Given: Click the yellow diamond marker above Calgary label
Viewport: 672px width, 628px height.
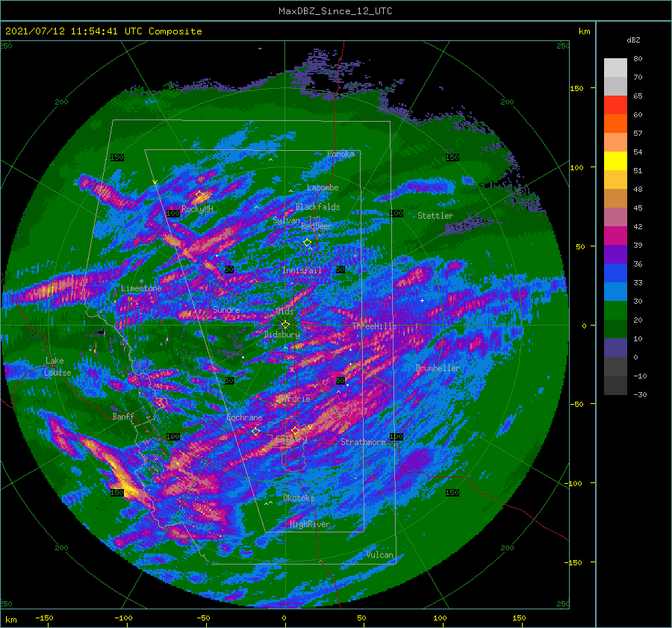Looking at the screenshot, I should [295, 430].
